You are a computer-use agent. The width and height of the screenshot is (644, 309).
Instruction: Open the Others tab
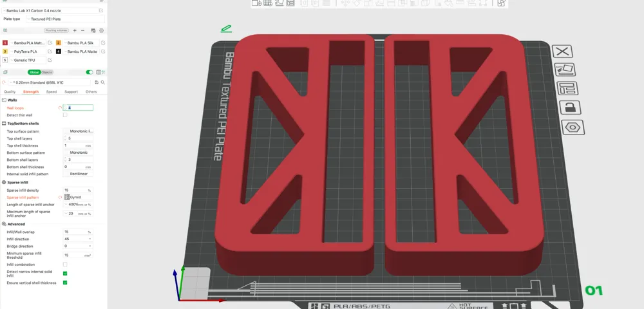pyautogui.click(x=91, y=92)
